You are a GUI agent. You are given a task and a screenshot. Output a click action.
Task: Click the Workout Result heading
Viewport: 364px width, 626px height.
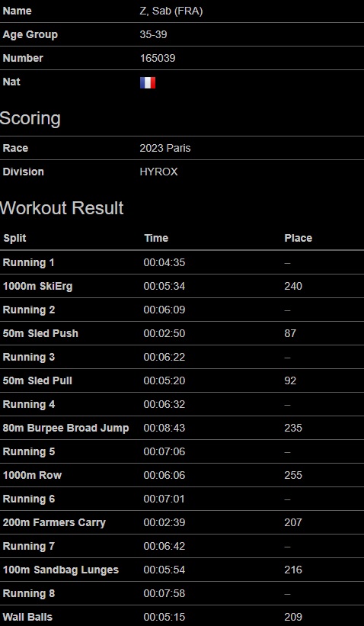click(62, 208)
